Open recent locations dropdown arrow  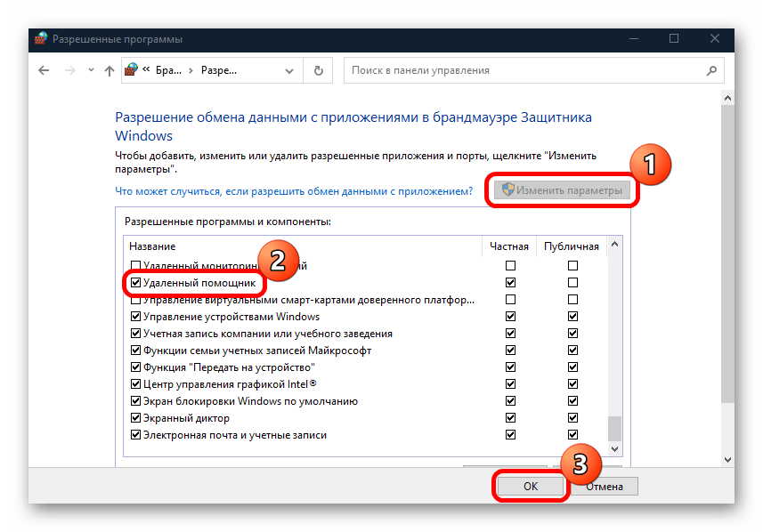coord(91,70)
